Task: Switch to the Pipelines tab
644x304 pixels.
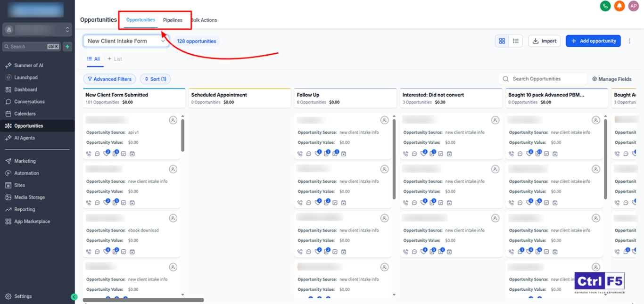Action: click(173, 20)
